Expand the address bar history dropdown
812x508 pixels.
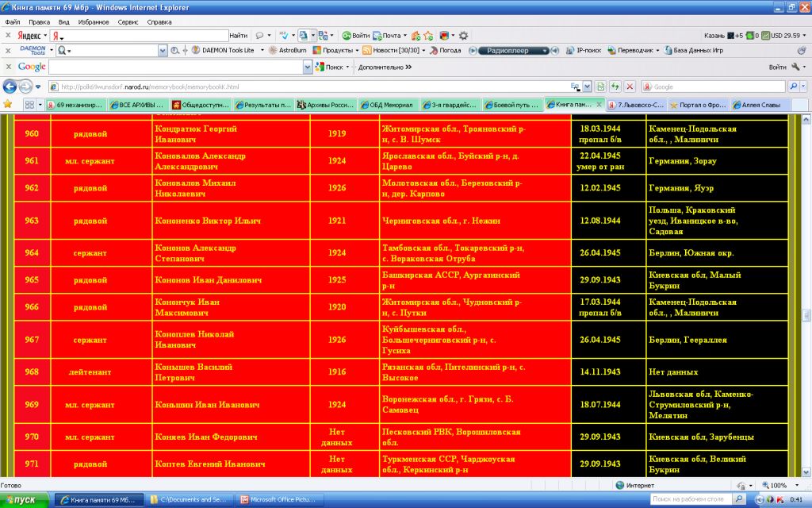point(587,86)
